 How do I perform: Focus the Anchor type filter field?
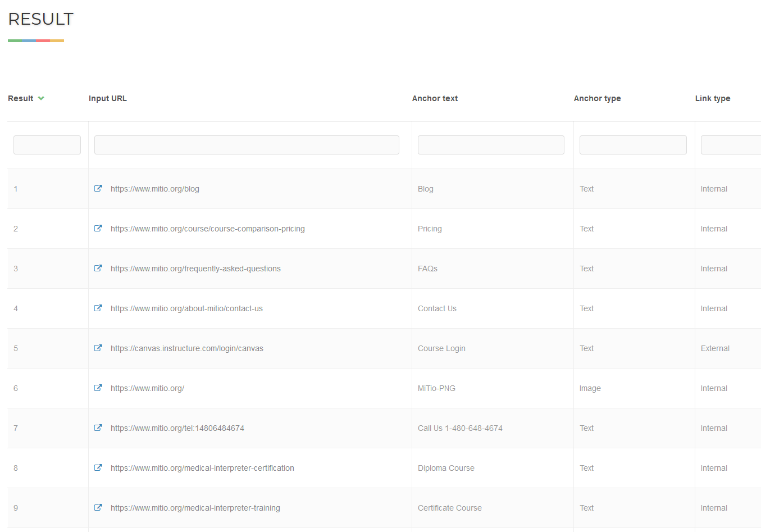pos(633,145)
